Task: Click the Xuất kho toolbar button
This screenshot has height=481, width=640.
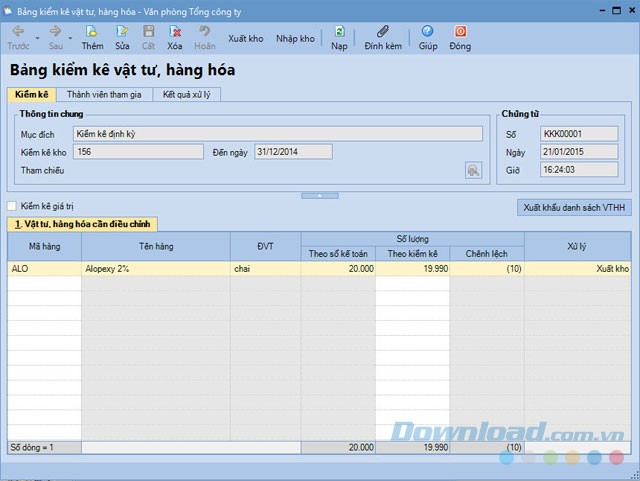Action: click(x=245, y=39)
